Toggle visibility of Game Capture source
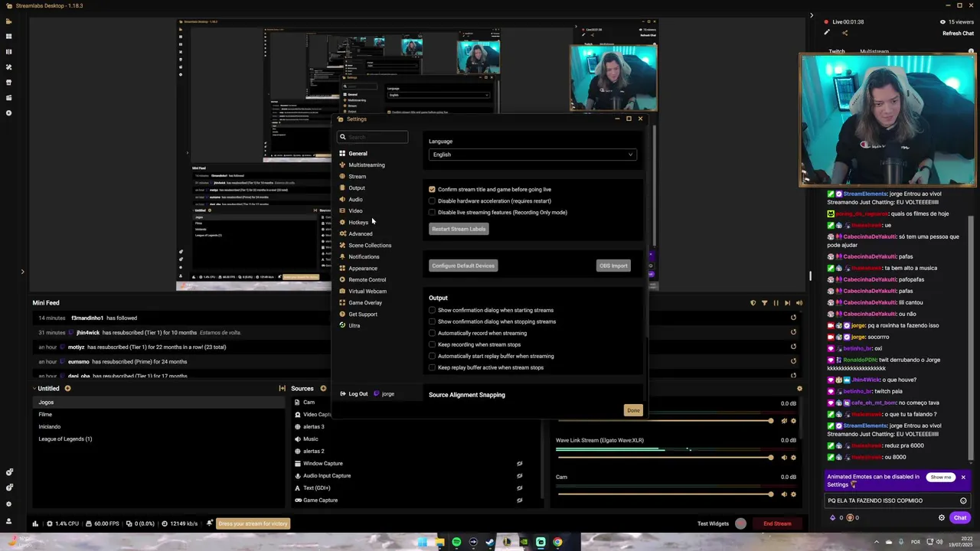 point(519,500)
